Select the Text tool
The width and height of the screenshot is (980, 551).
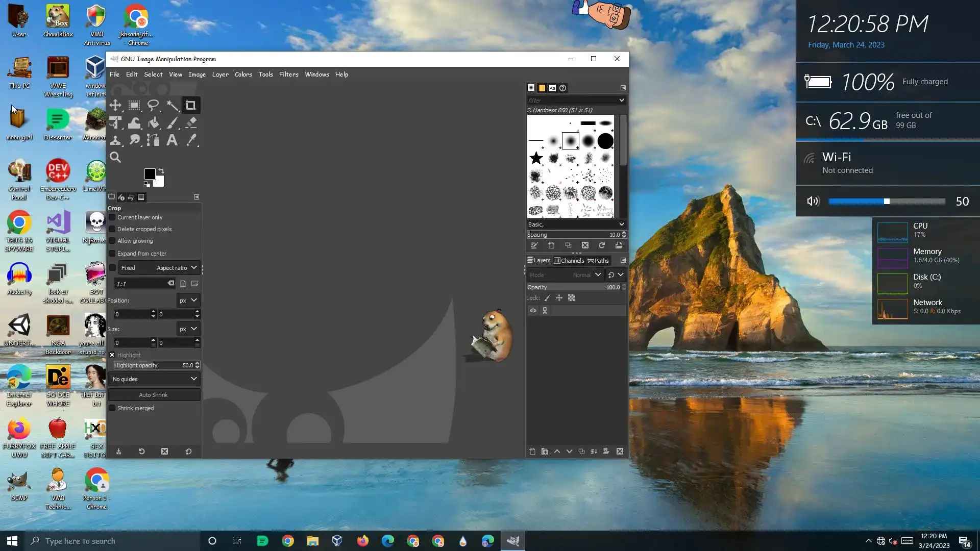tap(172, 140)
